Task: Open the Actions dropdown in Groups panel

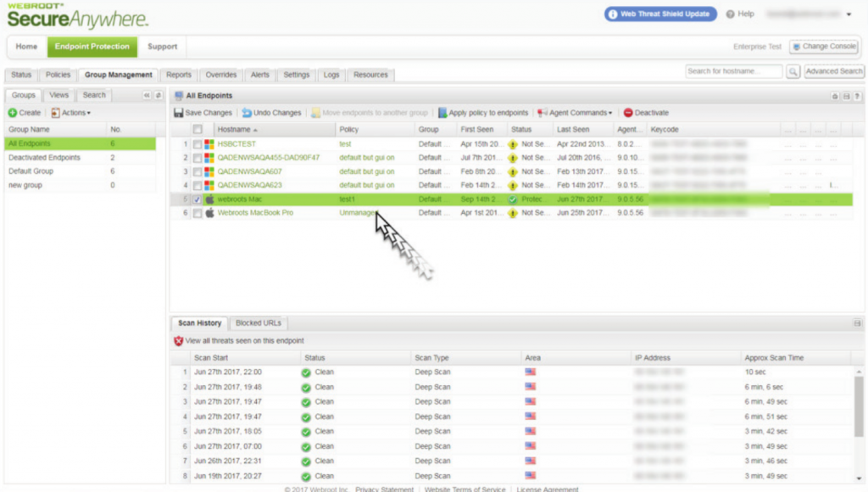Action: click(x=71, y=113)
